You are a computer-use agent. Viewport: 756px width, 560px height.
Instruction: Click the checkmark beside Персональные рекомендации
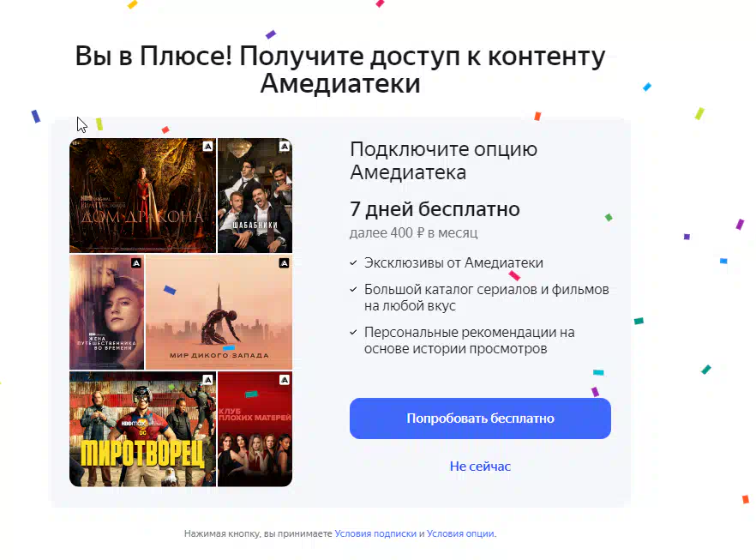click(353, 333)
